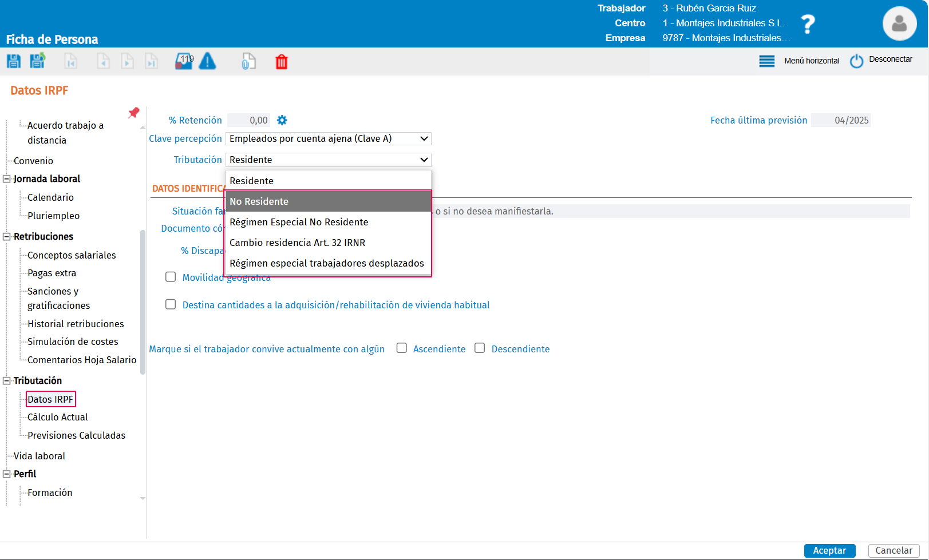Click the sidebar tree vertical scrollbar
This screenshot has width=929, height=560.
click(143, 302)
